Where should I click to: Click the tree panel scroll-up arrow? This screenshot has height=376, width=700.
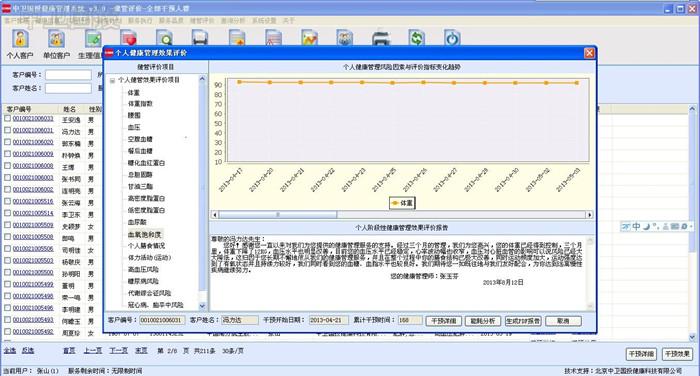202,79
